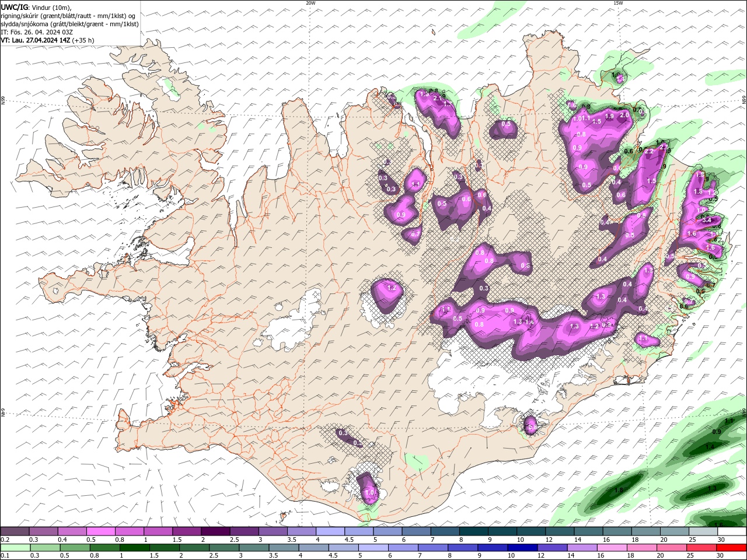The width and height of the screenshot is (747, 560).
Task: Click the '1.8' rain value over the southeast ocean
Action: click(619, 490)
